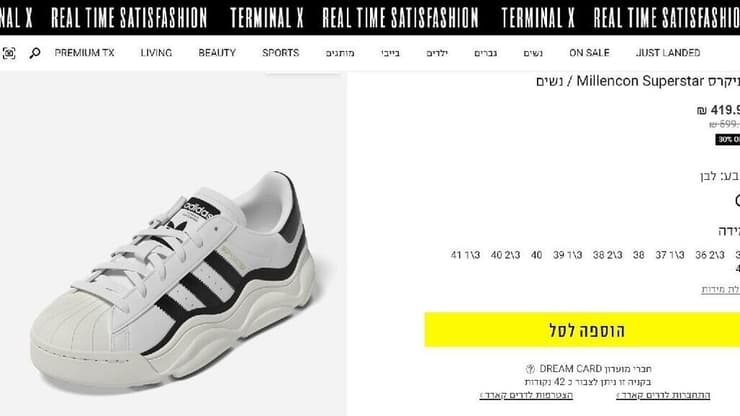Open the LIVING menu item

tap(156, 53)
